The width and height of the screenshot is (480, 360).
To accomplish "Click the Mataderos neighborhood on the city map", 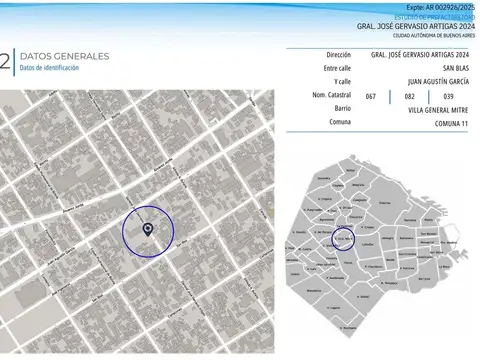I will pyautogui.click(x=314, y=291).
